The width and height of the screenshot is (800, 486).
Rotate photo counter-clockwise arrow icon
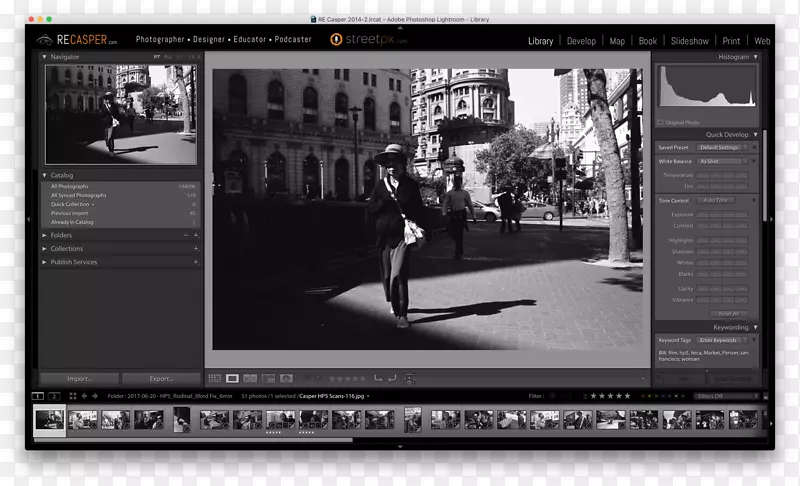click(378, 378)
